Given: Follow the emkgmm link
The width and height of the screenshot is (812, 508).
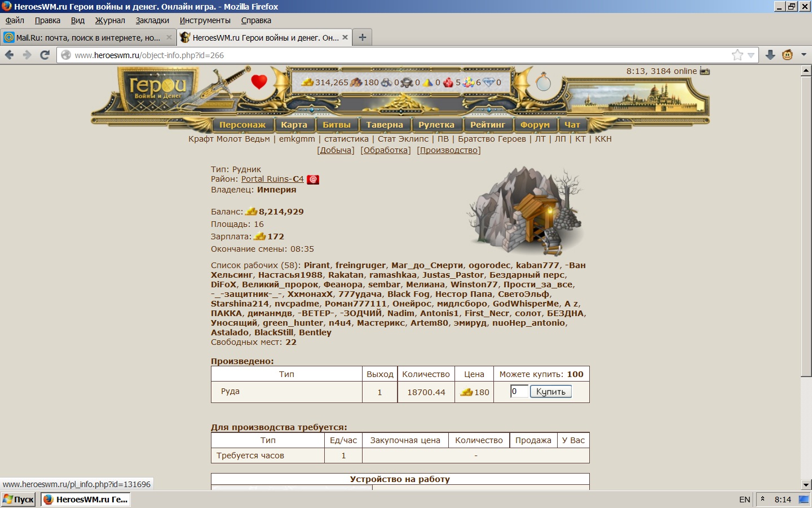Looking at the screenshot, I should (297, 139).
